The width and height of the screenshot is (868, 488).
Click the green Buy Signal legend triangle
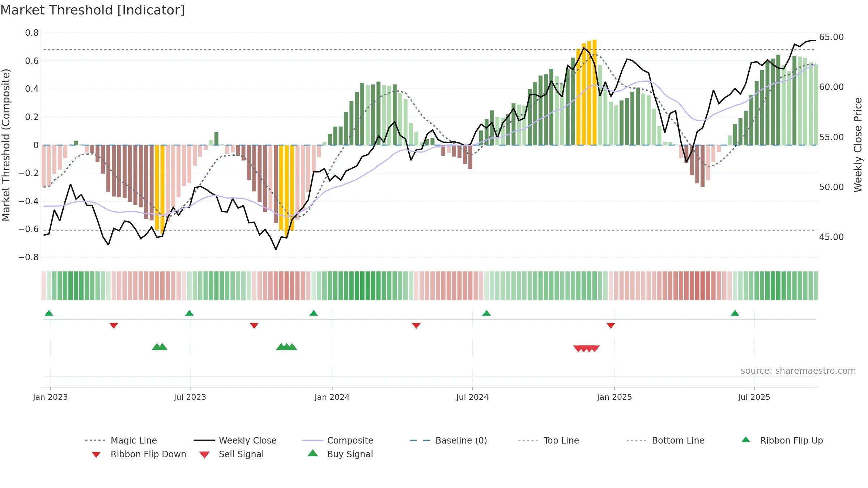point(312,453)
